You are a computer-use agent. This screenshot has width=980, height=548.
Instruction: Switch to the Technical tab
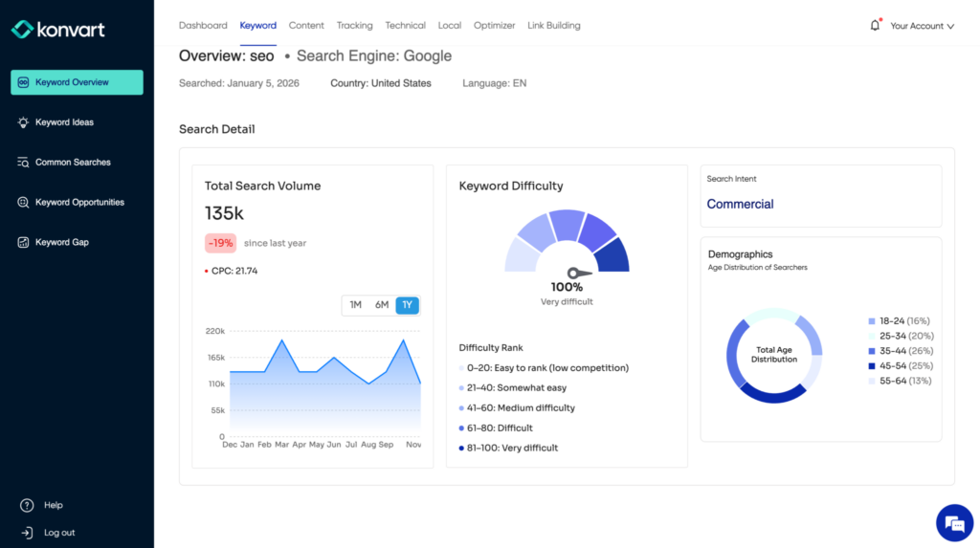click(405, 26)
